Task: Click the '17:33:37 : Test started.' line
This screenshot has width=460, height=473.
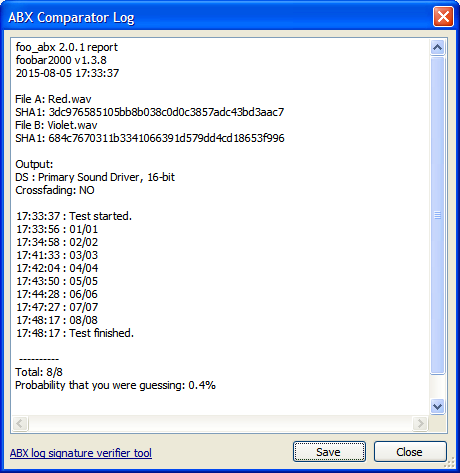Action: (74, 216)
